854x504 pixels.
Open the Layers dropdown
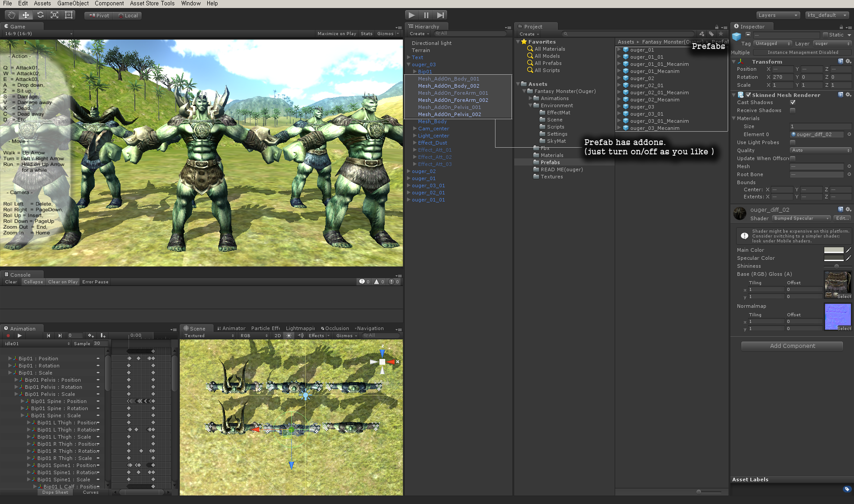778,15
